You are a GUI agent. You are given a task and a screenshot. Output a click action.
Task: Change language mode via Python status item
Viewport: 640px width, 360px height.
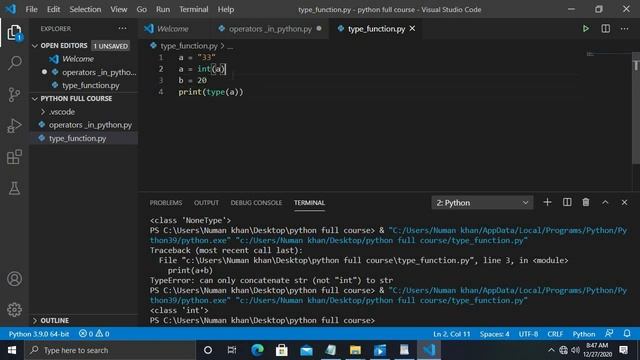[x=584, y=334]
